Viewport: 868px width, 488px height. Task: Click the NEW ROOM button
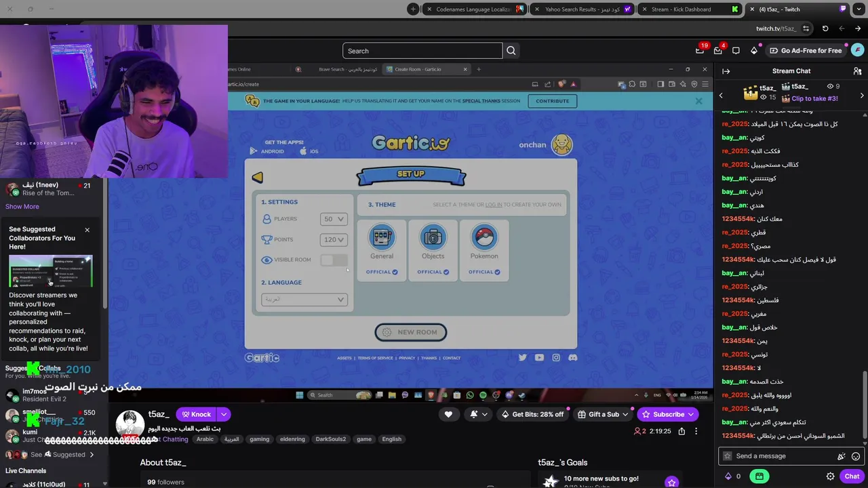click(411, 332)
